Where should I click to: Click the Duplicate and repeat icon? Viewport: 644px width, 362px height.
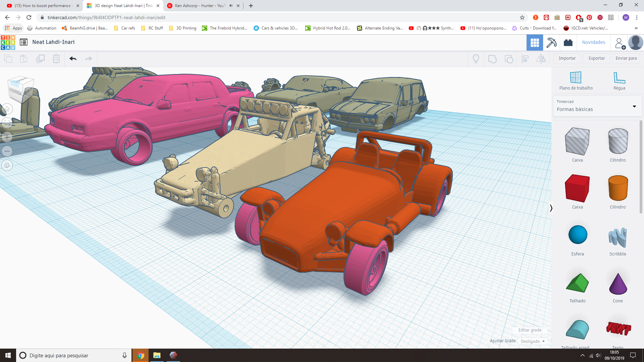(x=40, y=59)
